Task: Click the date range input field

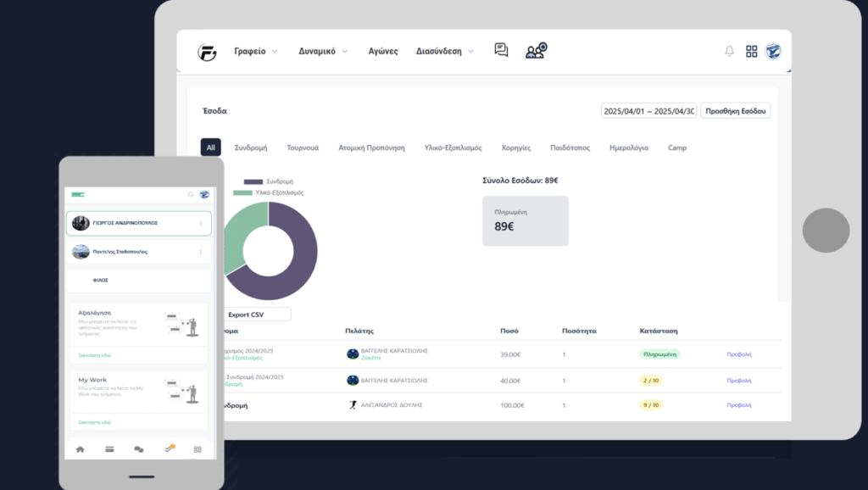Action: tap(648, 111)
